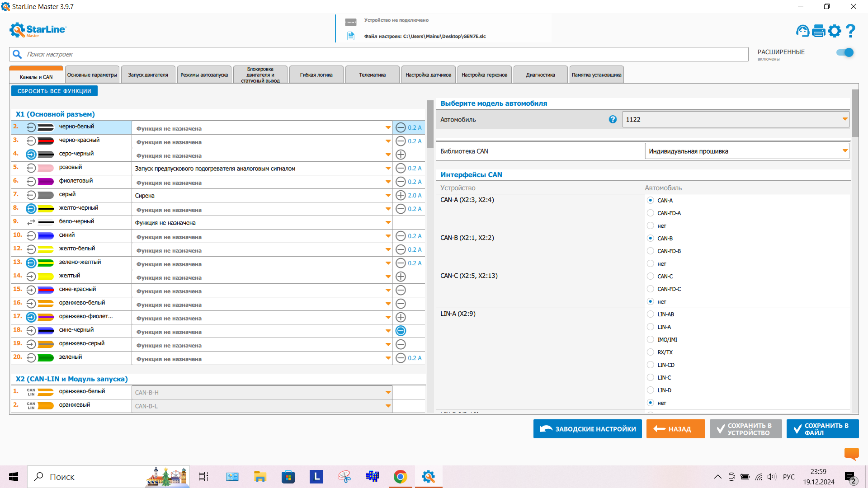Open the Автомобиль model dropdown
The width and height of the screenshot is (868, 488).
pyautogui.click(x=736, y=119)
